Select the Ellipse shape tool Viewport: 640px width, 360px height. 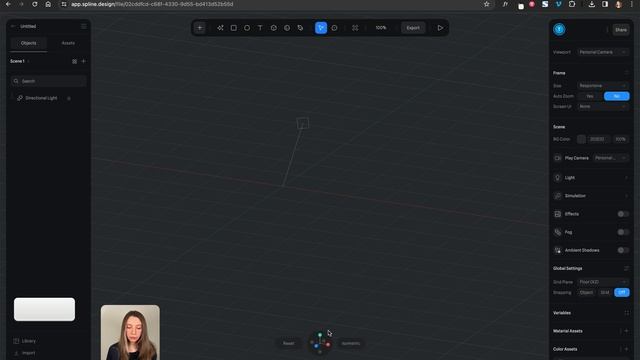tap(247, 28)
